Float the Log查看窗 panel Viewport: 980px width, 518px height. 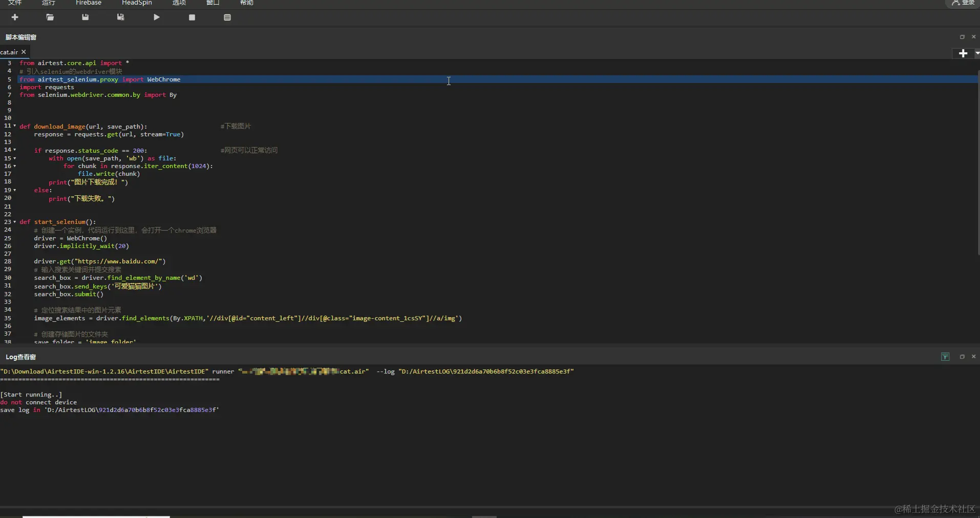tap(962, 357)
